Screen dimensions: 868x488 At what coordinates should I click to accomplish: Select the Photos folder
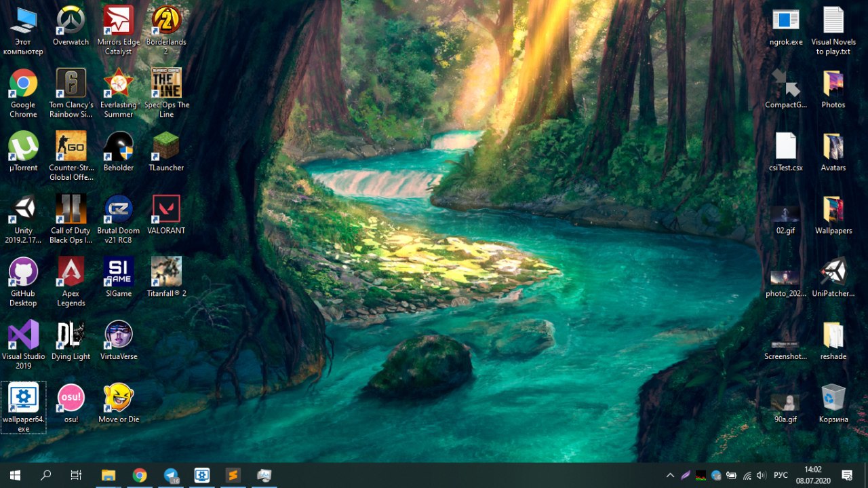pyautogui.click(x=833, y=88)
